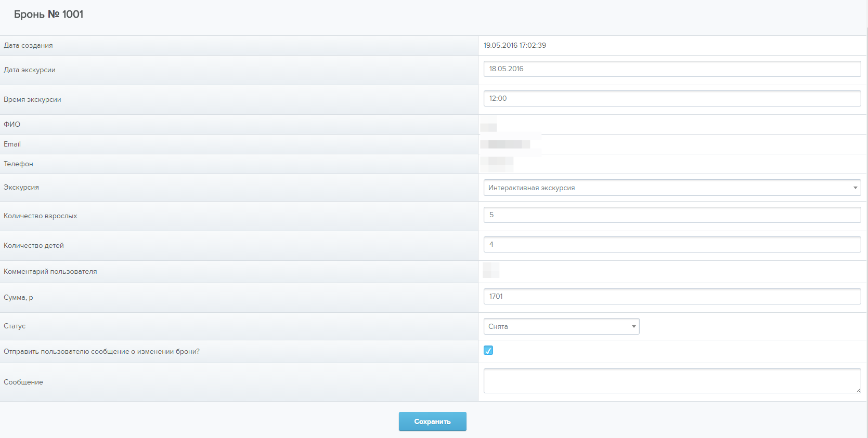Grab the Сообщение textarea resize handle
This screenshot has height=438, width=868.
pyautogui.click(x=858, y=390)
